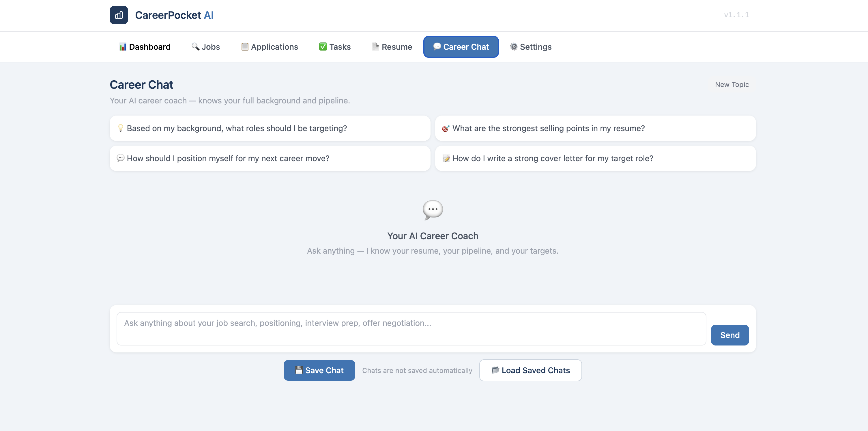The image size is (868, 431).
Task: Click the 'Your AI Career Coach' heading
Action: click(433, 236)
